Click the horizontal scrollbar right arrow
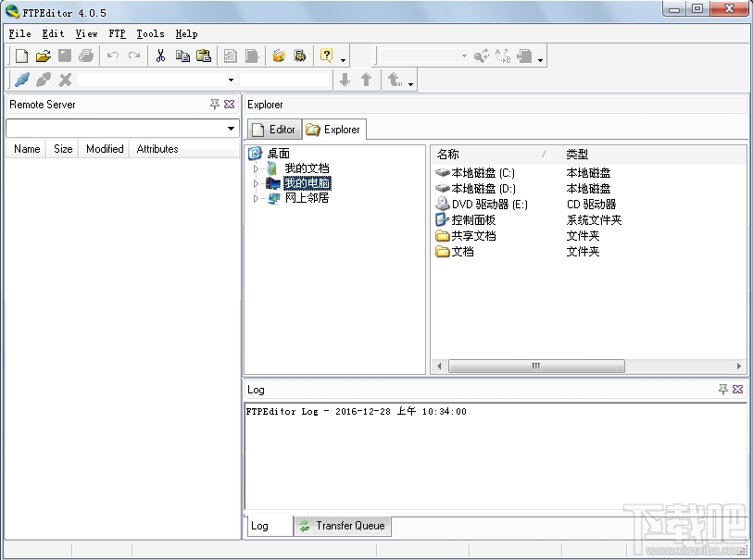 [x=739, y=367]
